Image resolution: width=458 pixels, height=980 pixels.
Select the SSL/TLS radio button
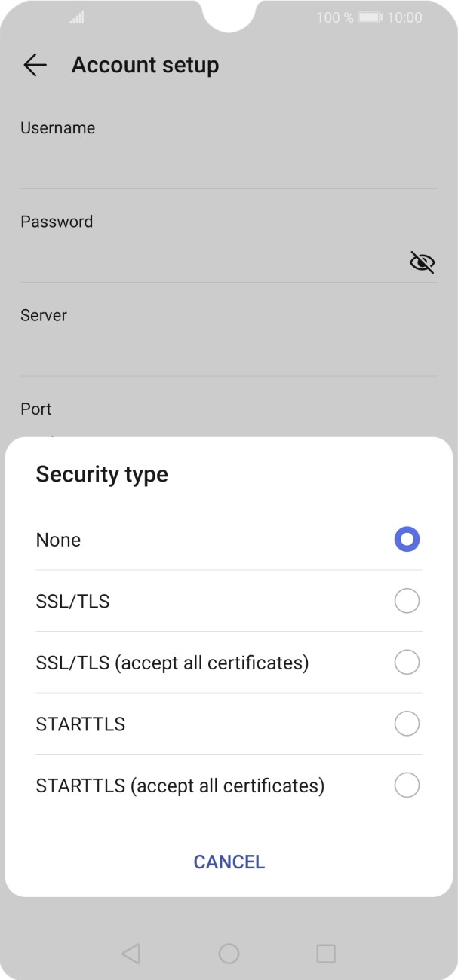click(407, 602)
